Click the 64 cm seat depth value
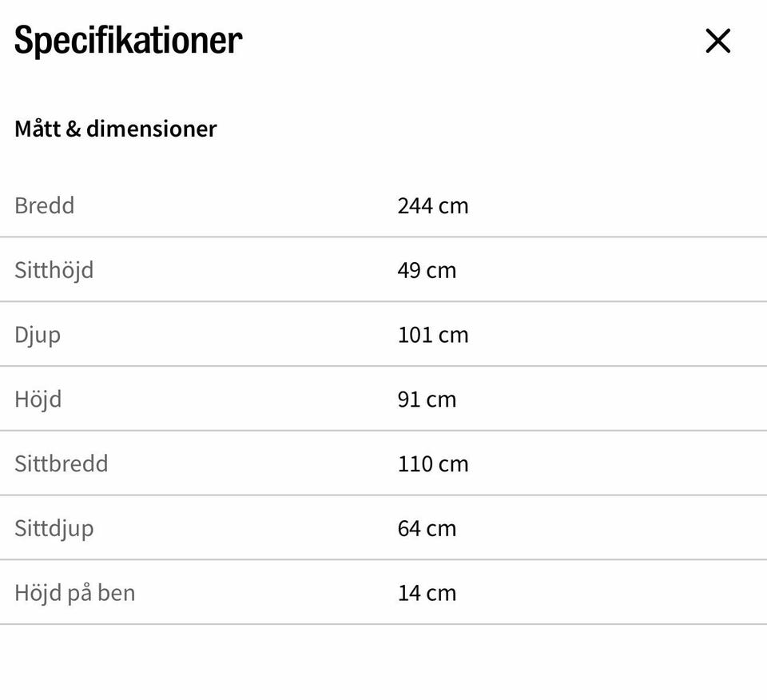Image resolution: width=767 pixels, height=700 pixels. pyautogui.click(x=427, y=528)
